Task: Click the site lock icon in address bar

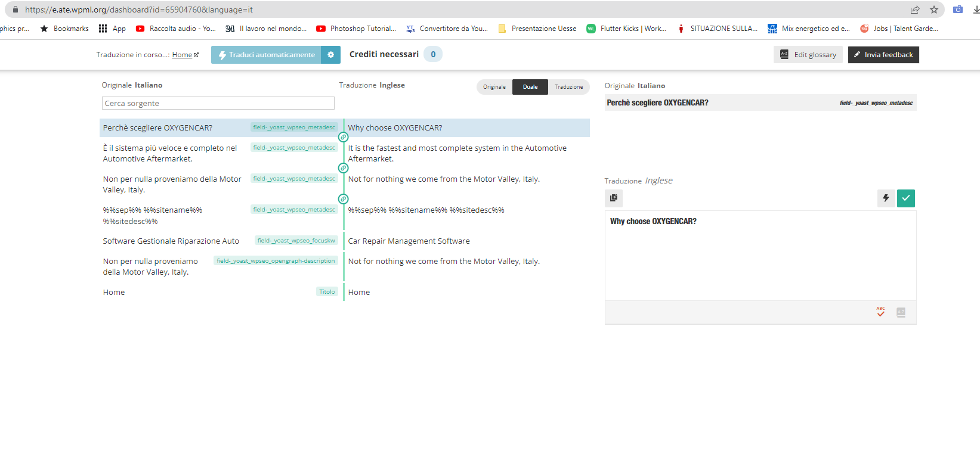Action: tap(15, 10)
